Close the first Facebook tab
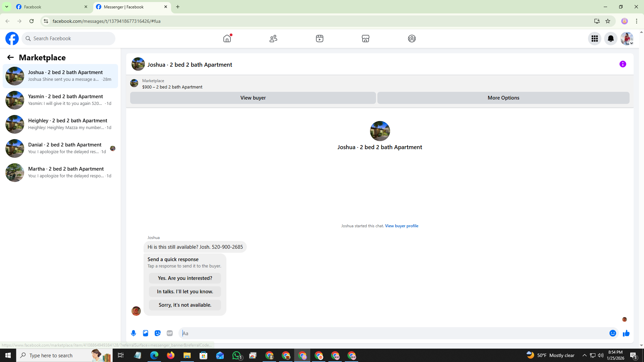This screenshot has height=362, width=644. pos(86,7)
